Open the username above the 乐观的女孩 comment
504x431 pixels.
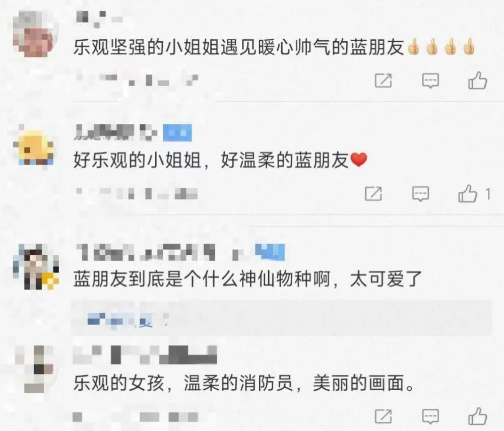click(x=145, y=354)
